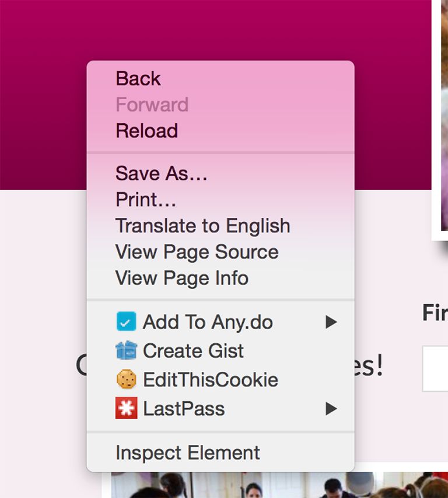Click the EditThisCookie cookie icon
448x498 pixels.
[x=126, y=379]
